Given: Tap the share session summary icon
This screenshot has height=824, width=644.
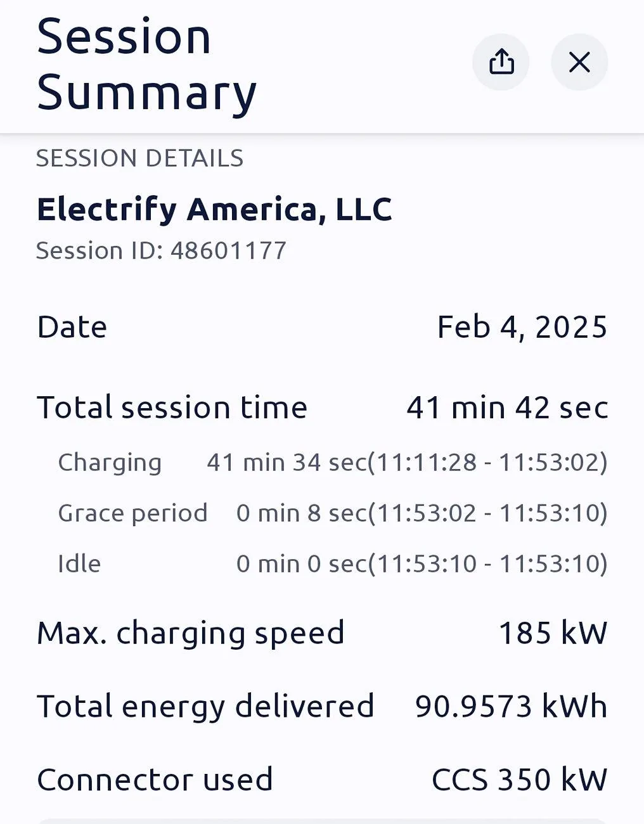Looking at the screenshot, I should [x=501, y=62].
